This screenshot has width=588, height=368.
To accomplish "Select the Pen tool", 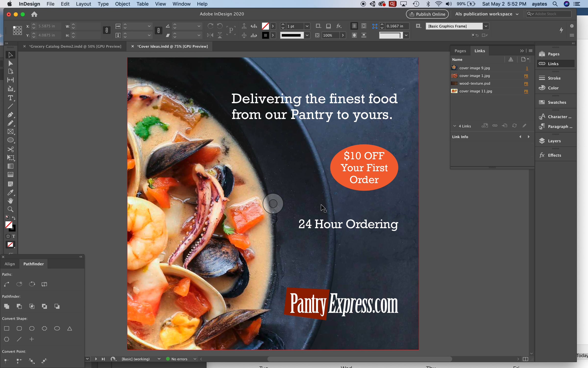I will [x=10, y=115].
